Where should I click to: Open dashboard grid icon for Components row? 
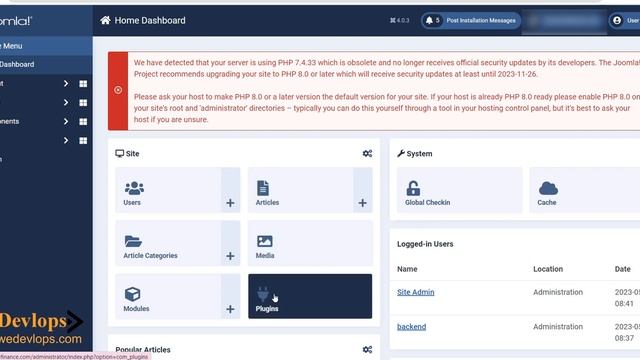click(x=83, y=122)
